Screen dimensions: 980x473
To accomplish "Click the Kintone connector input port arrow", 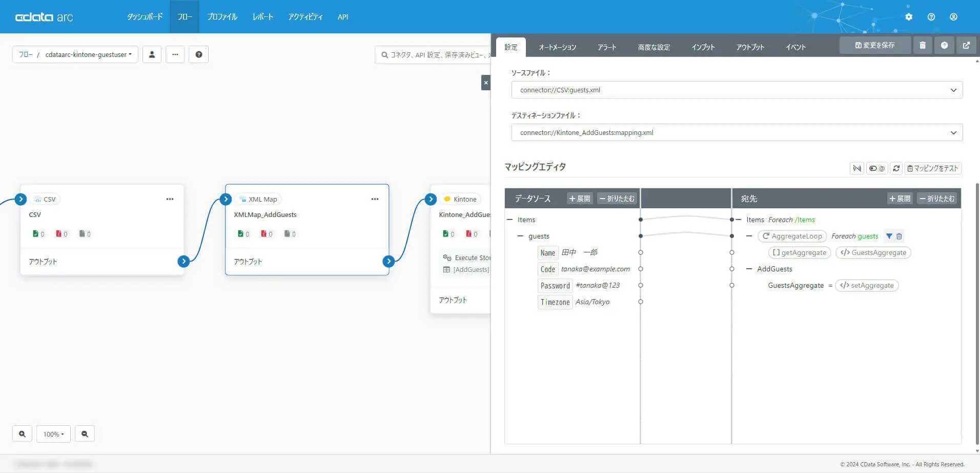I will click(431, 199).
